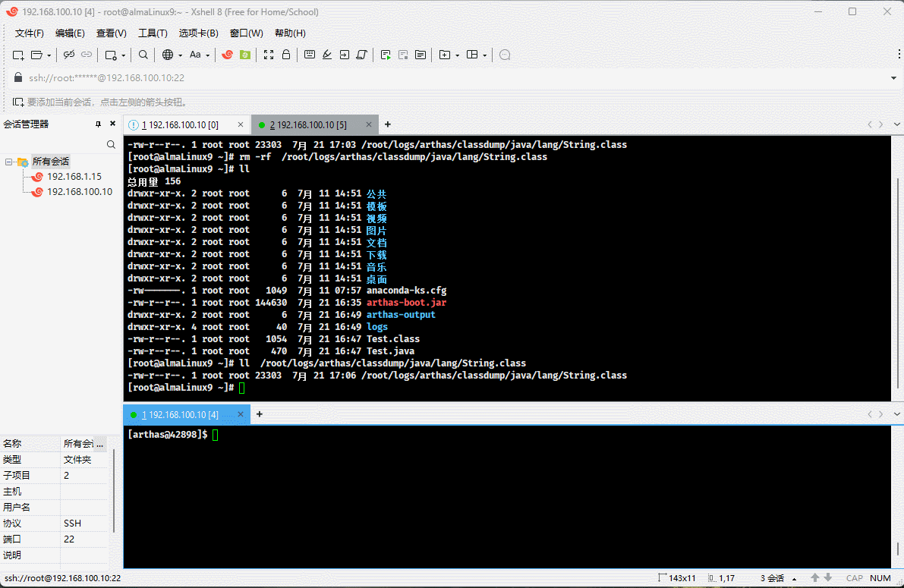Open the 文件(F) menu

click(x=29, y=33)
